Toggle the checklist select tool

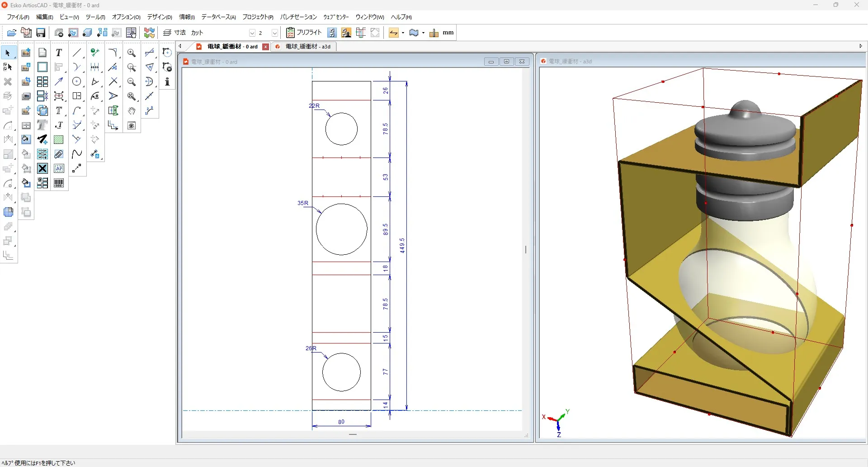[x=8, y=67]
